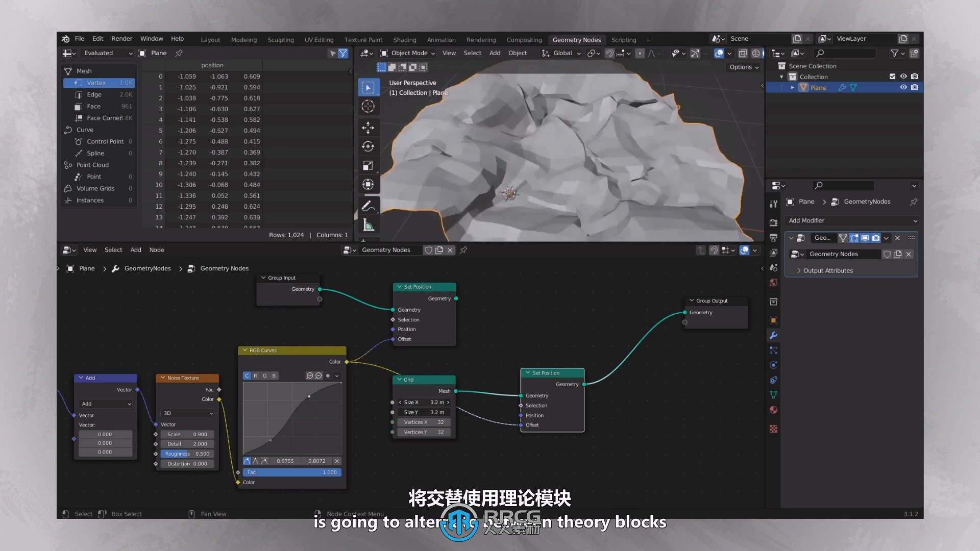This screenshot has height=551, width=980.
Task: Open the Render properties tab
Action: (x=773, y=222)
